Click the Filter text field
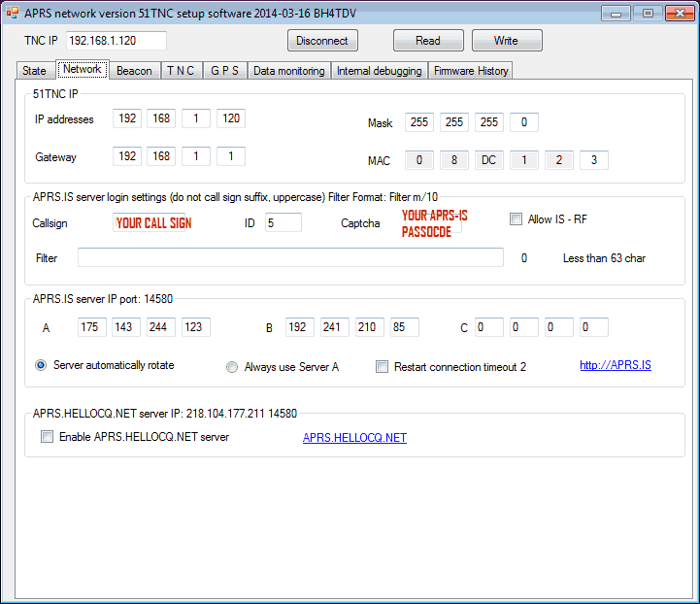The image size is (700, 604). (290, 257)
